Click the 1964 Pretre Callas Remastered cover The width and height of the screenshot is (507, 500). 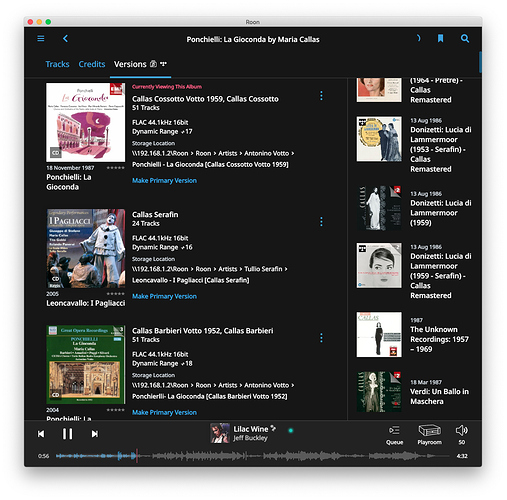tap(379, 90)
